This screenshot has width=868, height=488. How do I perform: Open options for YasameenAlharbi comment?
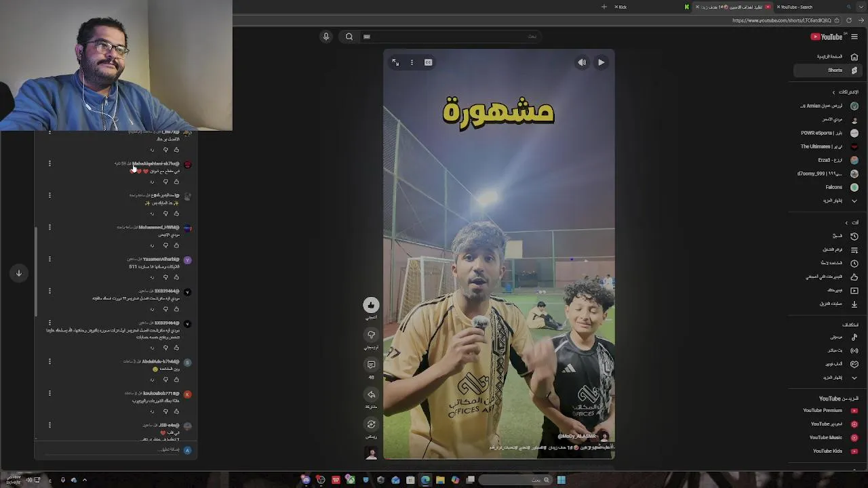click(50, 259)
